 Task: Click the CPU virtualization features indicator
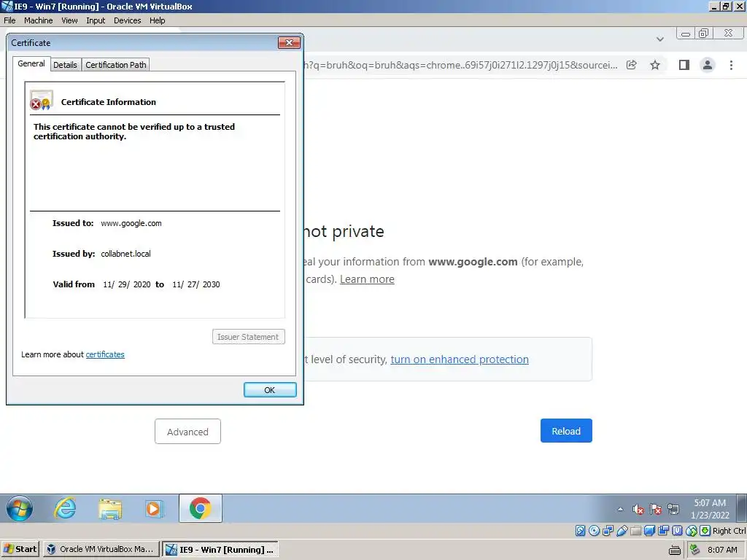pos(677,531)
